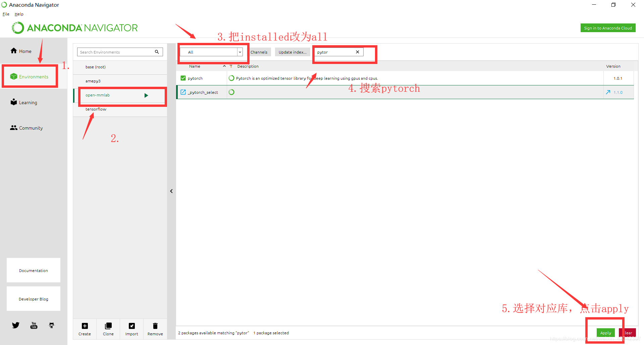Click the '2 packages available matching' status text
Image resolution: width=644 pixels, height=345 pixels.
tap(214, 333)
